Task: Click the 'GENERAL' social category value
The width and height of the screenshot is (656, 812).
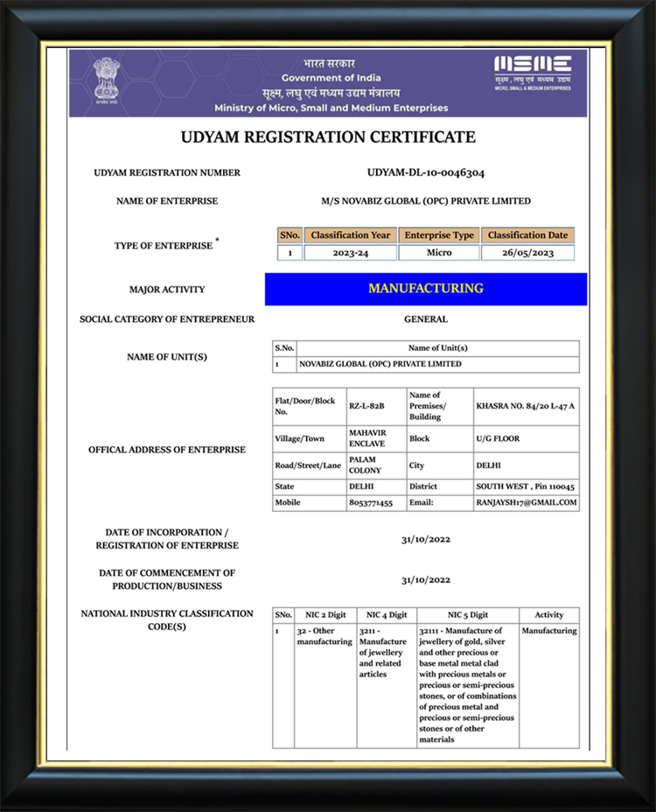Action: [x=426, y=319]
